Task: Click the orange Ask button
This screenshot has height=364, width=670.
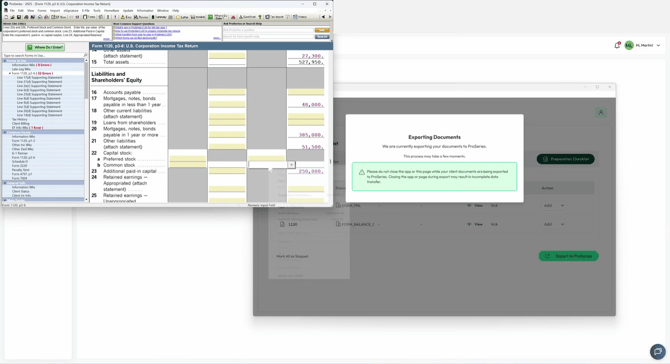Action: pos(322,30)
